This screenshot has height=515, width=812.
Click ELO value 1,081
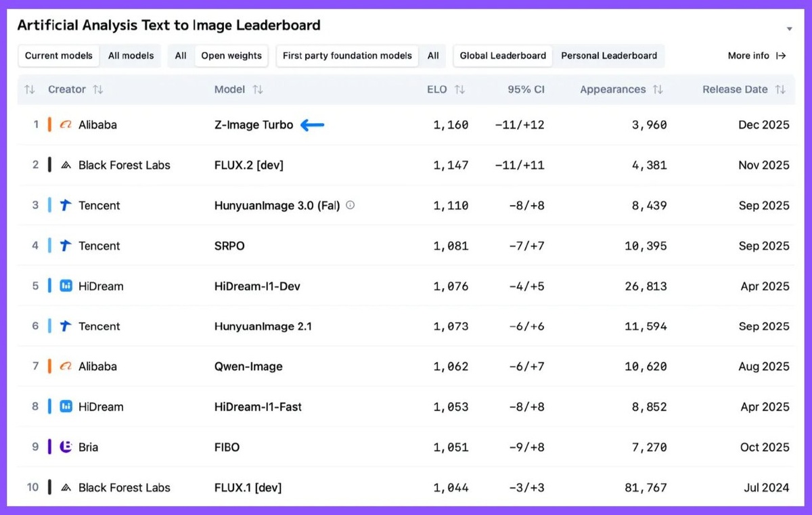(451, 246)
